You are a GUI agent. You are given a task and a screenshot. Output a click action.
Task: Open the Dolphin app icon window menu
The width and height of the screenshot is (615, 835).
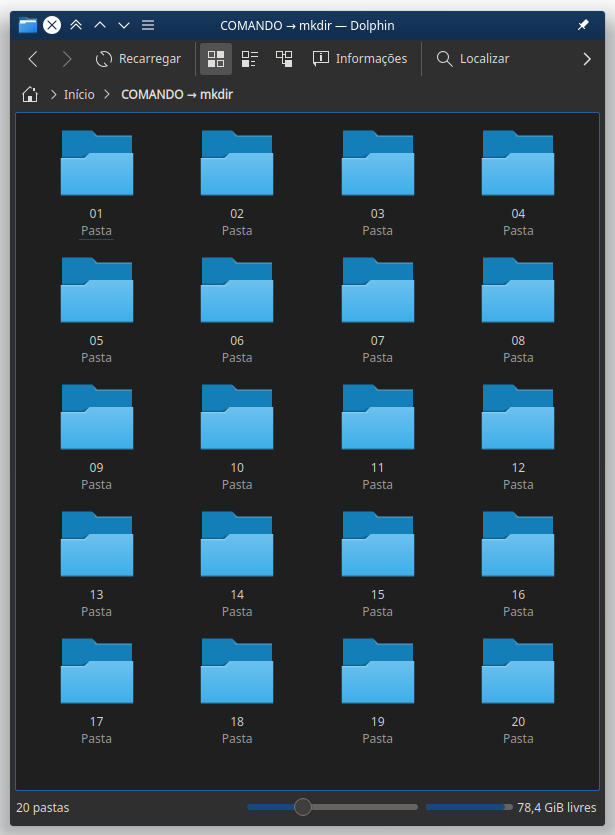tap(27, 25)
